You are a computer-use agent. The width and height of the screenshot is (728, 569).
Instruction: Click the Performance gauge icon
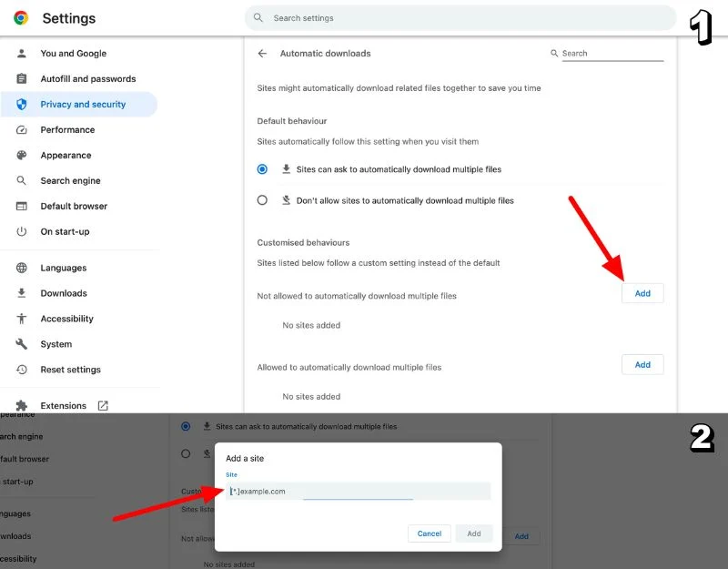point(21,129)
